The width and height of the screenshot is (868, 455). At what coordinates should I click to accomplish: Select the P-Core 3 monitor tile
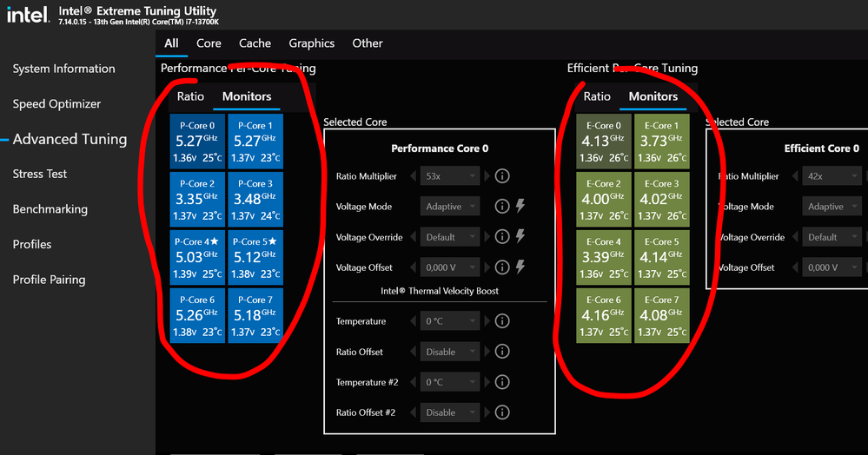(x=255, y=199)
